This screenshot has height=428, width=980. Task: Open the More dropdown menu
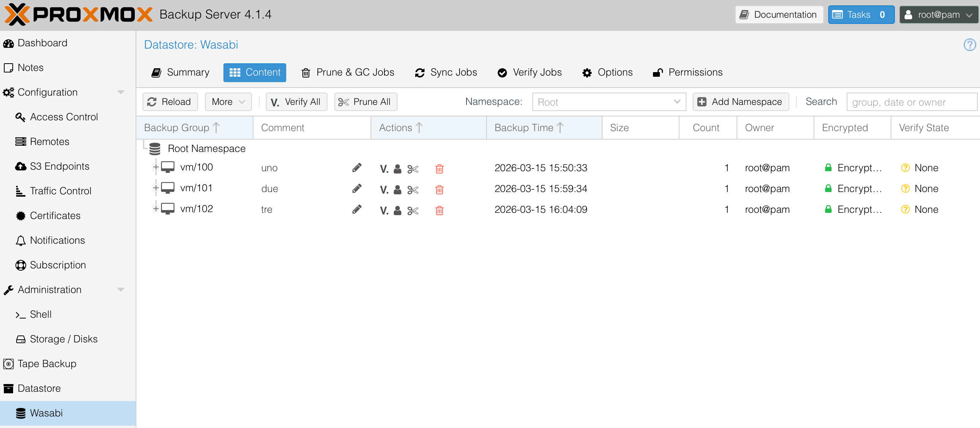tap(228, 102)
